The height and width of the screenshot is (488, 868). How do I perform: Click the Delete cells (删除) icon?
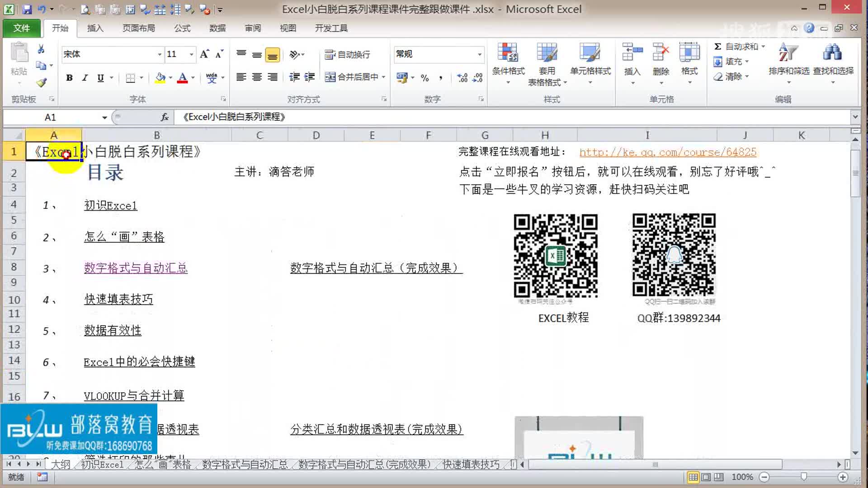[x=660, y=52]
